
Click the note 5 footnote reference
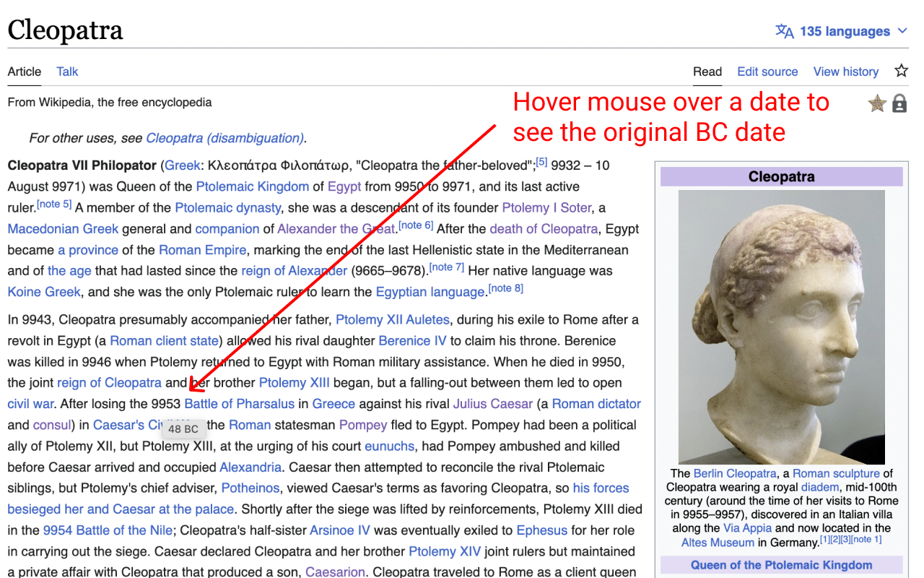click(x=55, y=204)
